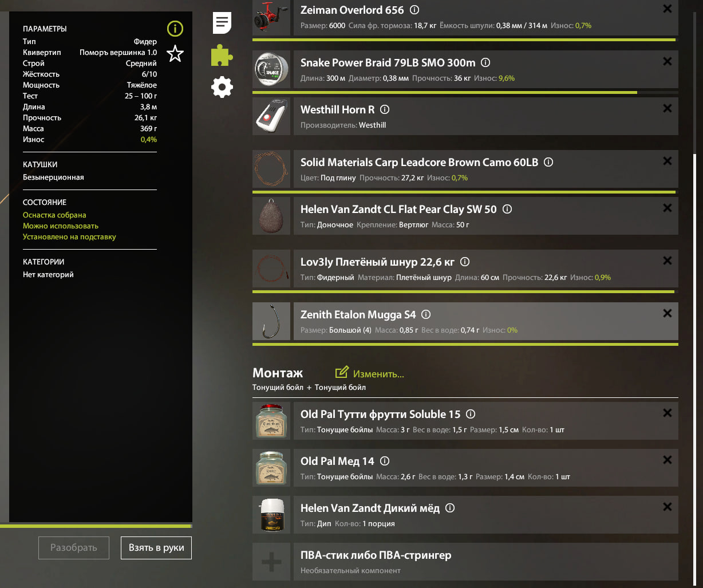The width and height of the screenshot is (703, 588).
Task: Click Изменить to edit the rig
Action: pyautogui.click(x=370, y=373)
